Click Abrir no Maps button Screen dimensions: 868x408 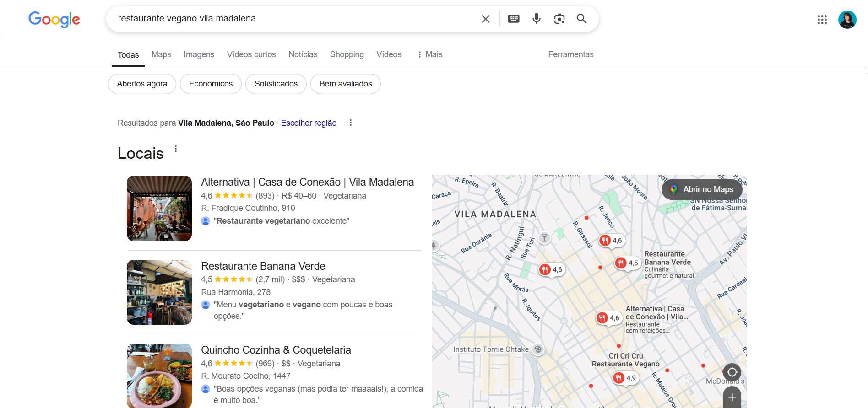(702, 189)
